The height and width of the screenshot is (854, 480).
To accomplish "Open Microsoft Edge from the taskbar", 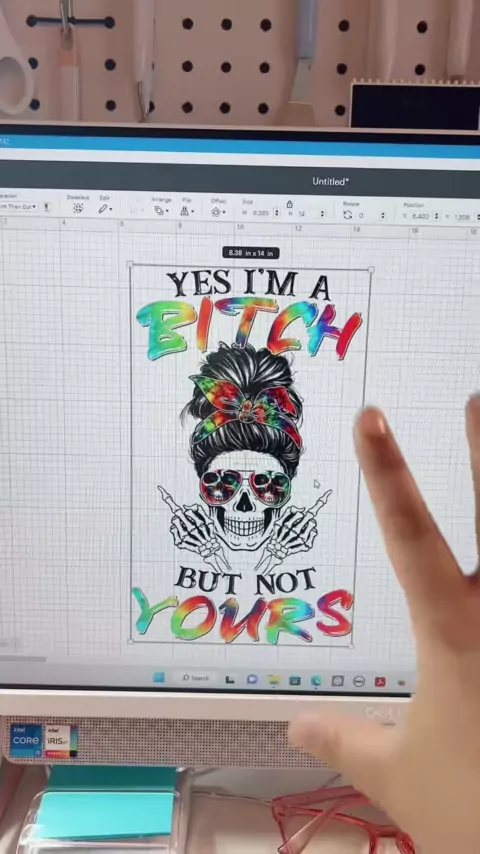I will coord(316,680).
